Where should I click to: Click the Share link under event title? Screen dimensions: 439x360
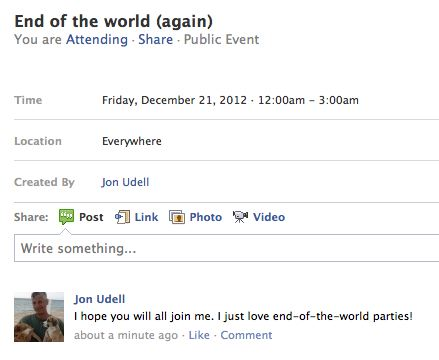tap(156, 40)
